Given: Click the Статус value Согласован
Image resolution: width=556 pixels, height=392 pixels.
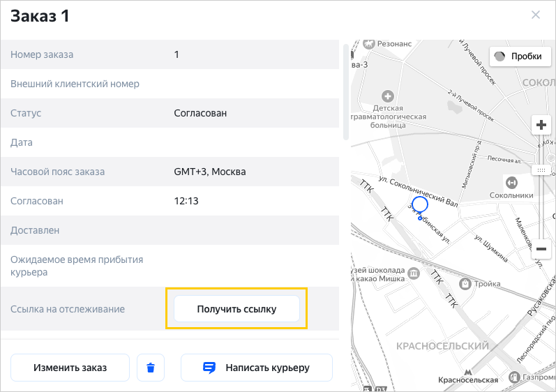Looking at the screenshot, I should tap(200, 113).
